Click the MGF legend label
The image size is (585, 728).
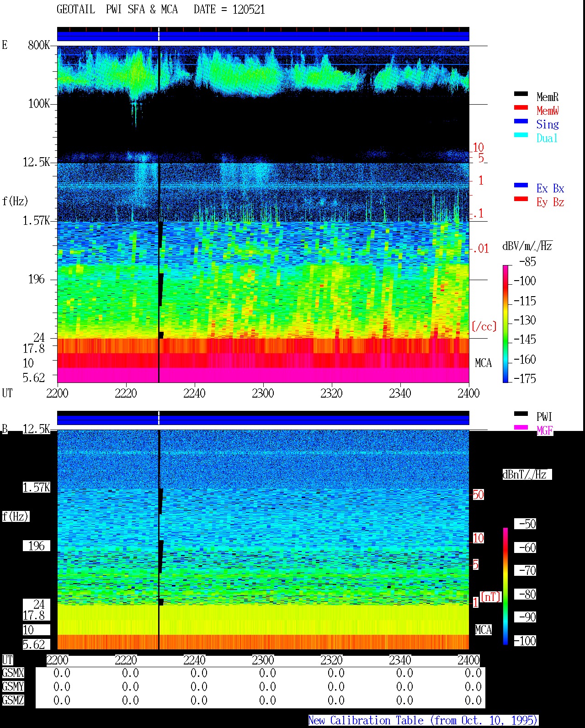pos(545,430)
